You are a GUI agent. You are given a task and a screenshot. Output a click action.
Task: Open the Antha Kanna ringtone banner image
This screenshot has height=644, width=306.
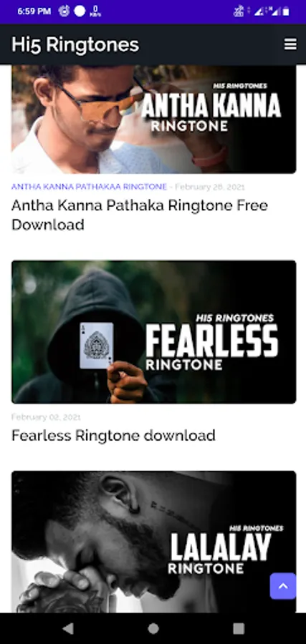153,119
